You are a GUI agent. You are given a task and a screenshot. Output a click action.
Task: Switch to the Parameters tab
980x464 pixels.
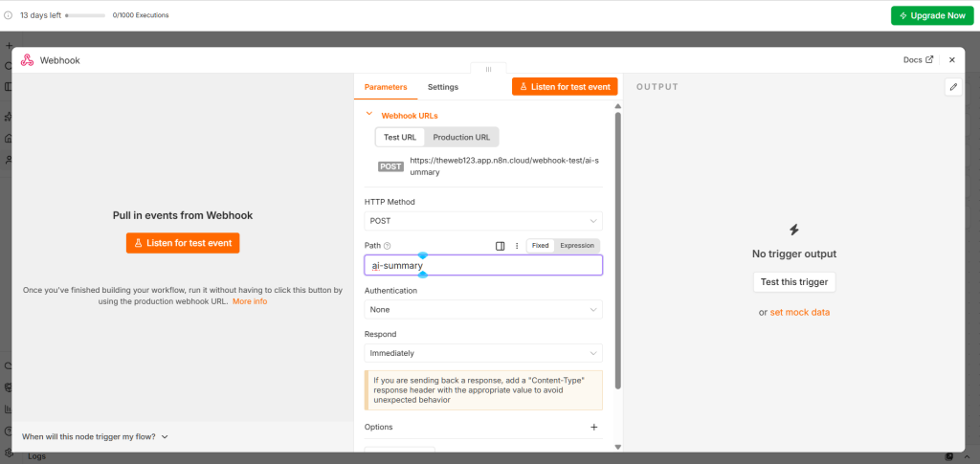386,87
